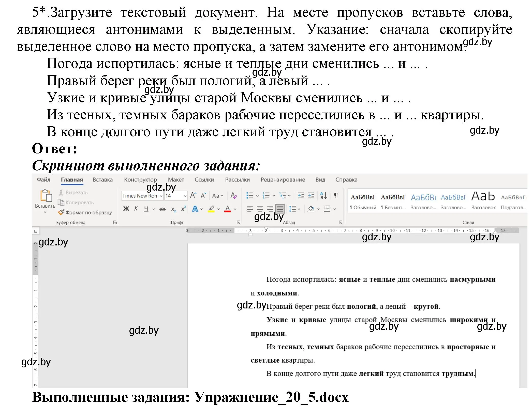Apply red font color button
The width and height of the screenshot is (531, 420).
[228, 209]
